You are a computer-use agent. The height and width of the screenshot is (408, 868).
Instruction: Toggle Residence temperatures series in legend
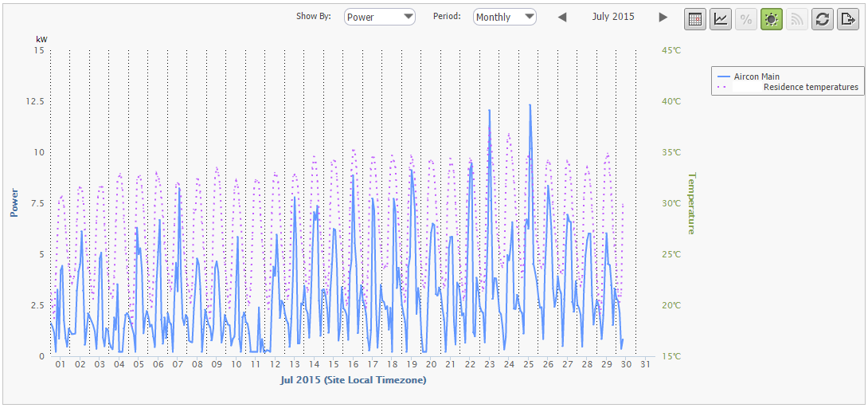(x=810, y=87)
